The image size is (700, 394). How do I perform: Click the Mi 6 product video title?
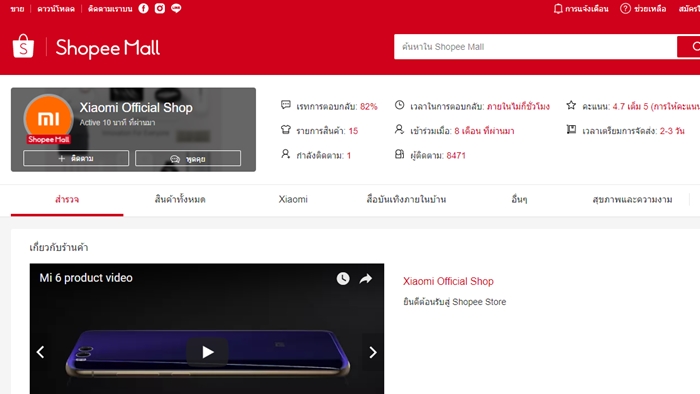click(86, 278)
